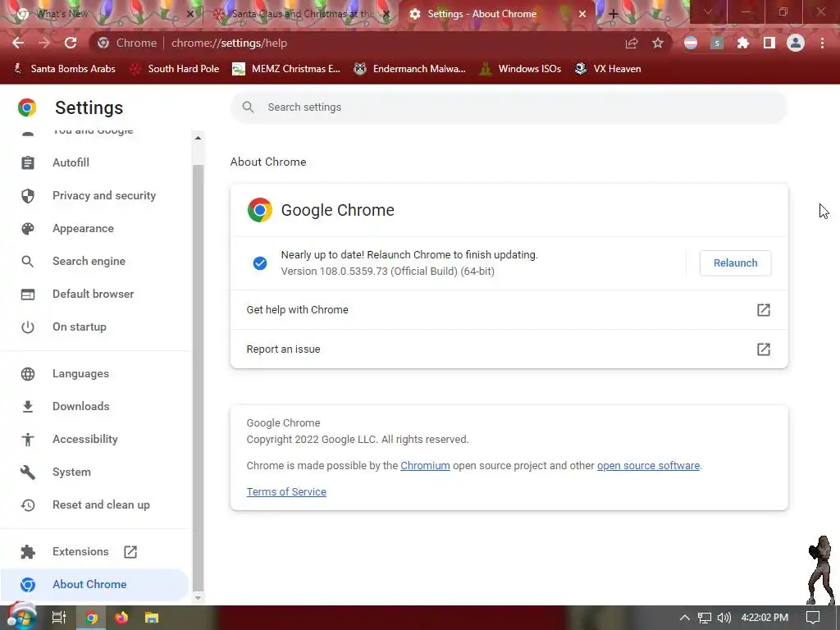View the Terms of Service link
The height and width of the screenshot is (630, 840).
[x=286, y=492]
